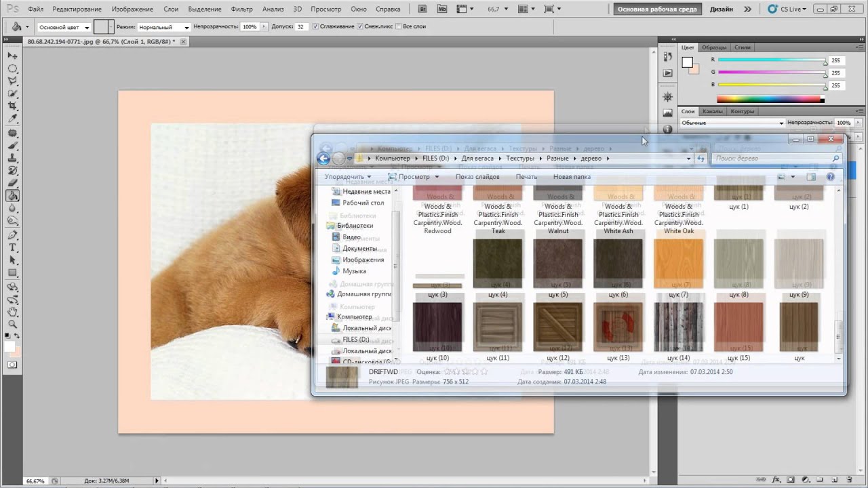868x488 pixels.
Task: Select the Move tool
Action: tap(12, 56)
